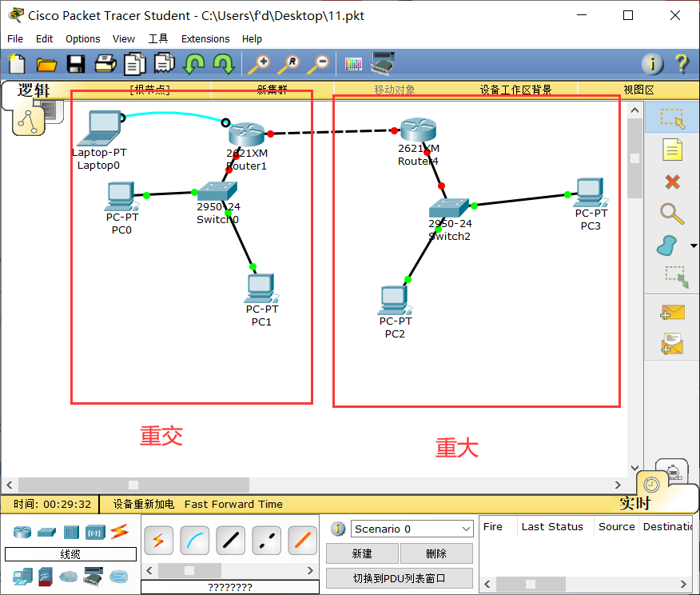This screenshot has width=700, height=595.
Task: Click the yellow question mark help icon
Action: (682, 64)
